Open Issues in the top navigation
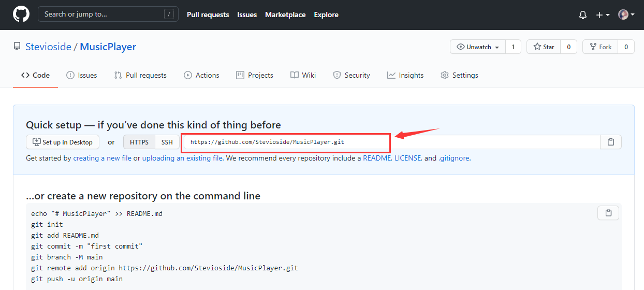Viewport: 644px width, 290px height. pyautogui.click(x=247, y=15)
